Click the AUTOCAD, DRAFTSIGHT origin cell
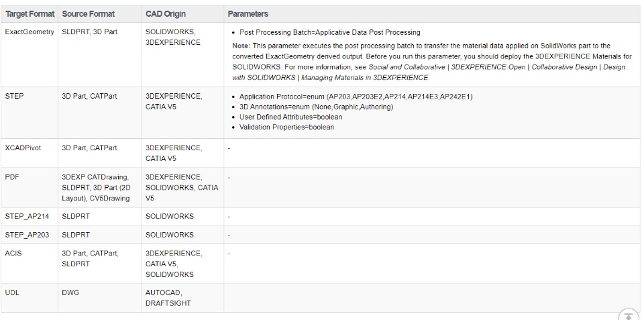Image resolution: width=644 pixels, height=320 pixels. [x=168, y=298]
